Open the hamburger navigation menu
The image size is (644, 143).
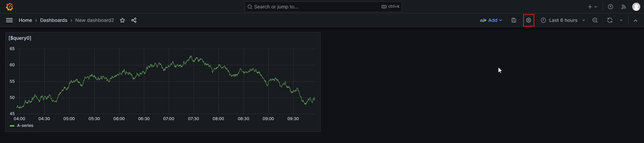[x=9, y=20]
